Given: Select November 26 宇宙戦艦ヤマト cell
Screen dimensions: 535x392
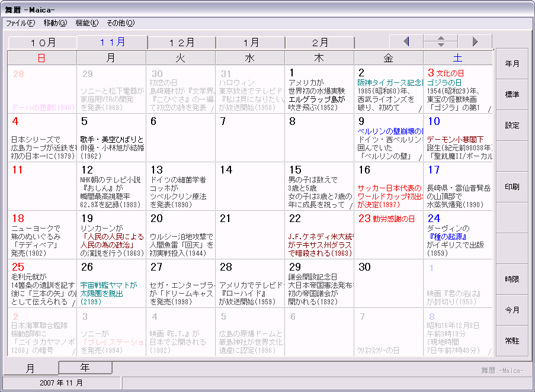Looking at the screenshot, I should [111, 284].
